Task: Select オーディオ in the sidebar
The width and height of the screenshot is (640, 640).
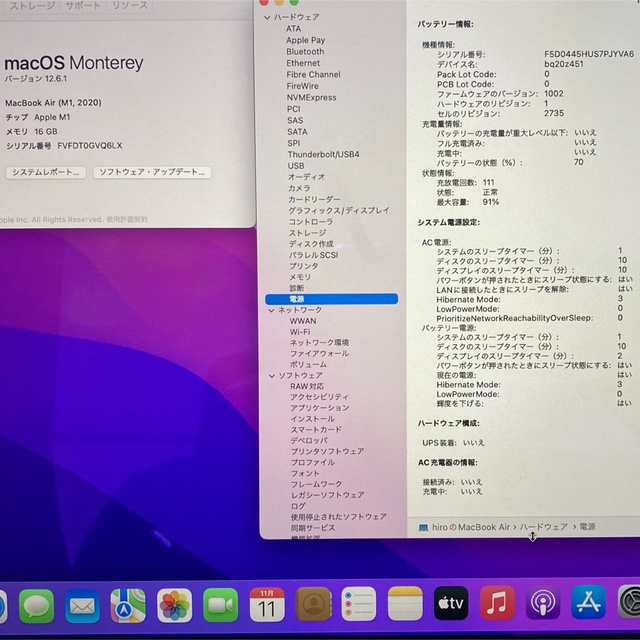Action: tap(307, 177)
